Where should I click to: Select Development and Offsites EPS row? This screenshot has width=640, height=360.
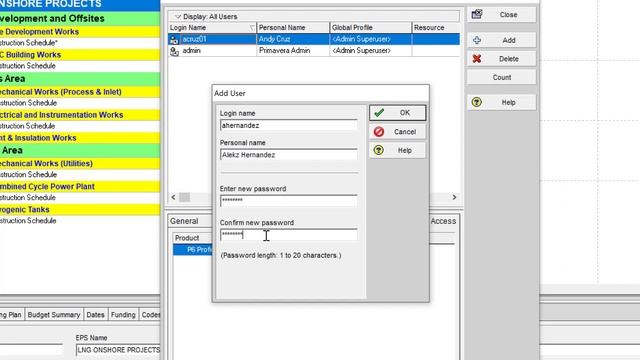80,18
